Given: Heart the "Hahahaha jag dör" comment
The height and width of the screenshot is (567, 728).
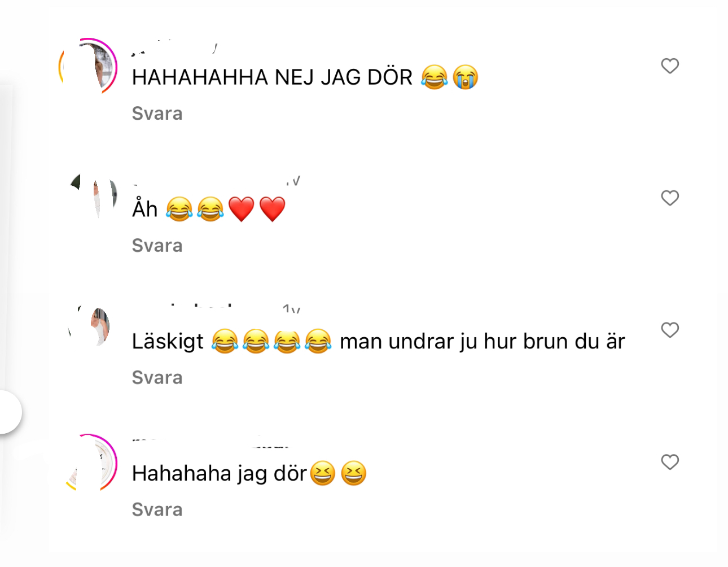Looking at the screenshot, I should (x=670, y=463).
